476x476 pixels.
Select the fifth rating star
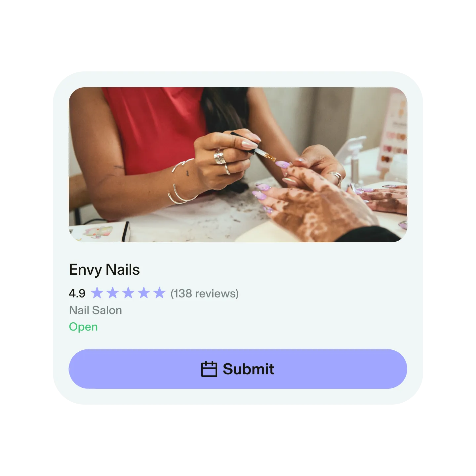point(159,293)
